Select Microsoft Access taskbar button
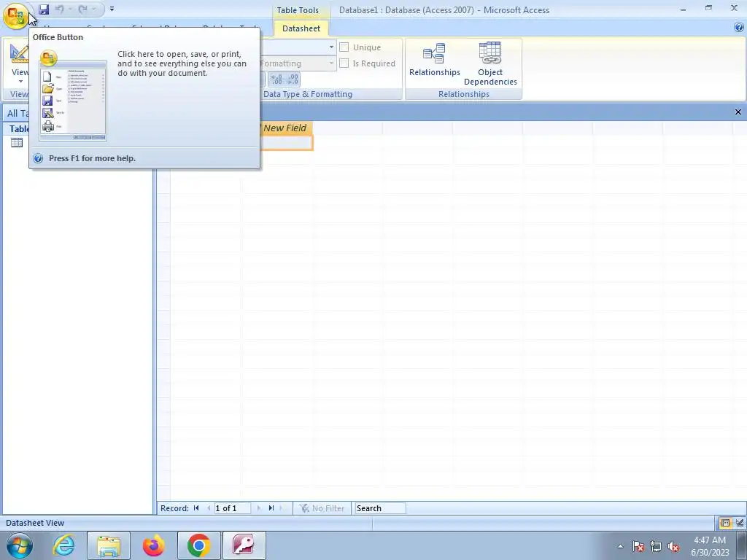This screenshot has width=747, height=560. click(244, 545)
